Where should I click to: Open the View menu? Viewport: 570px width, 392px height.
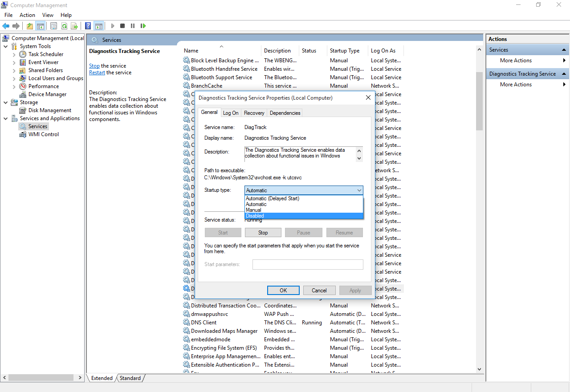[48, 15]
